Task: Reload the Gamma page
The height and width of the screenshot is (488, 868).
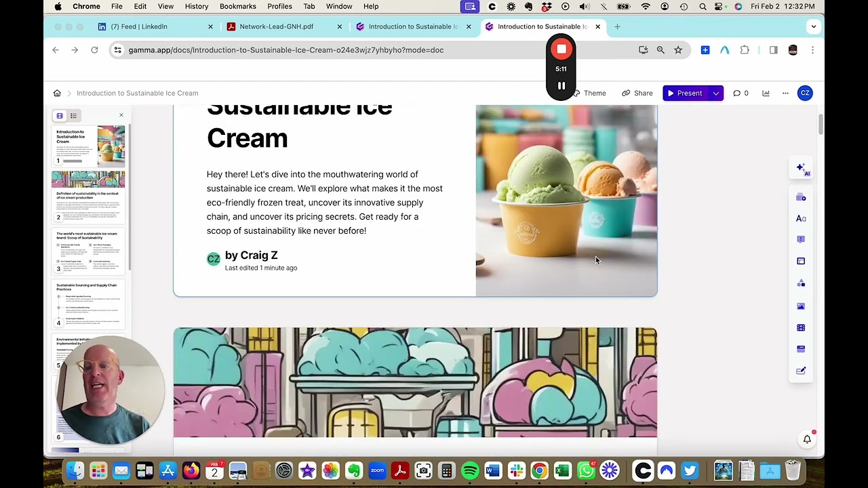Action: (x=94, y=49)
